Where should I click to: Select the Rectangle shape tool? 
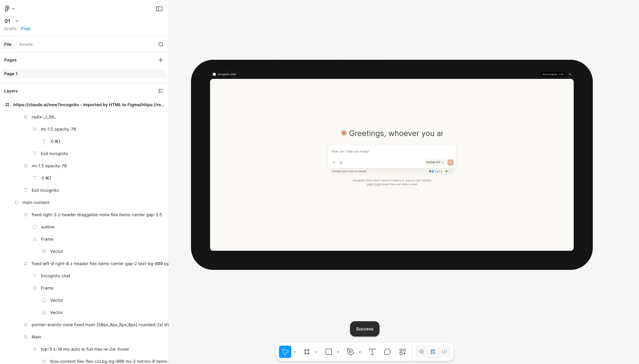point(328,352)
